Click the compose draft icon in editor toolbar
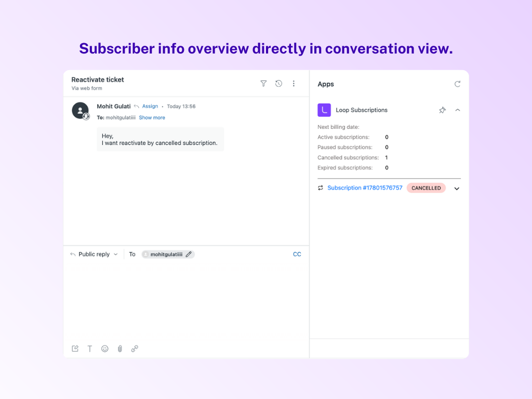This screenshot has width=532, height=399. point(75,349)
